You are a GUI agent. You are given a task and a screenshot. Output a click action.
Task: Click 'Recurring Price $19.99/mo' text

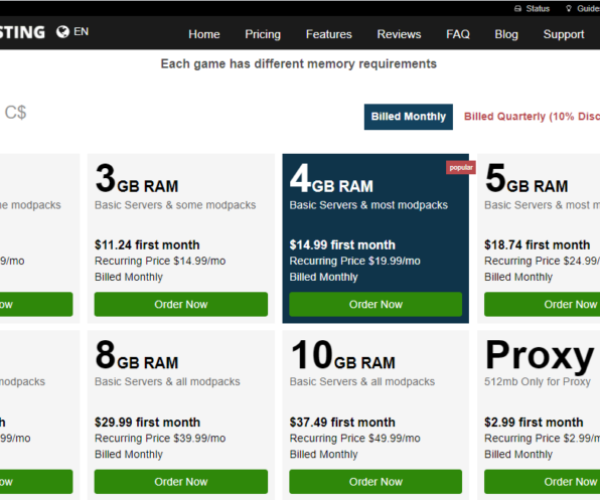355,261
